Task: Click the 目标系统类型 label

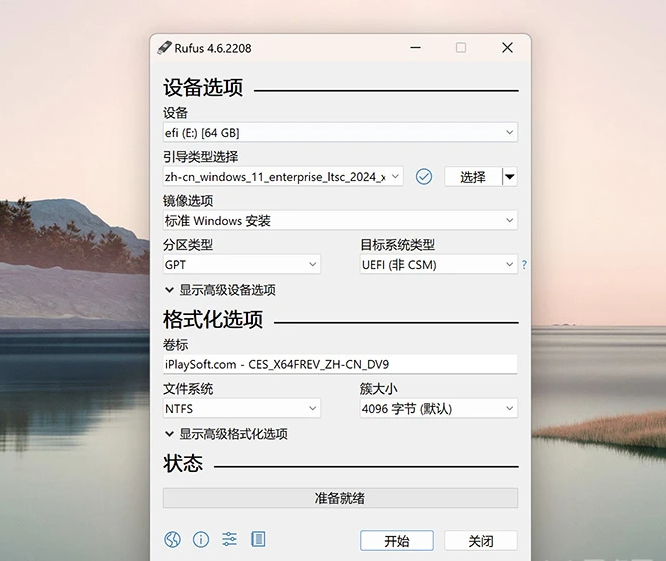Action: point(398,245)
